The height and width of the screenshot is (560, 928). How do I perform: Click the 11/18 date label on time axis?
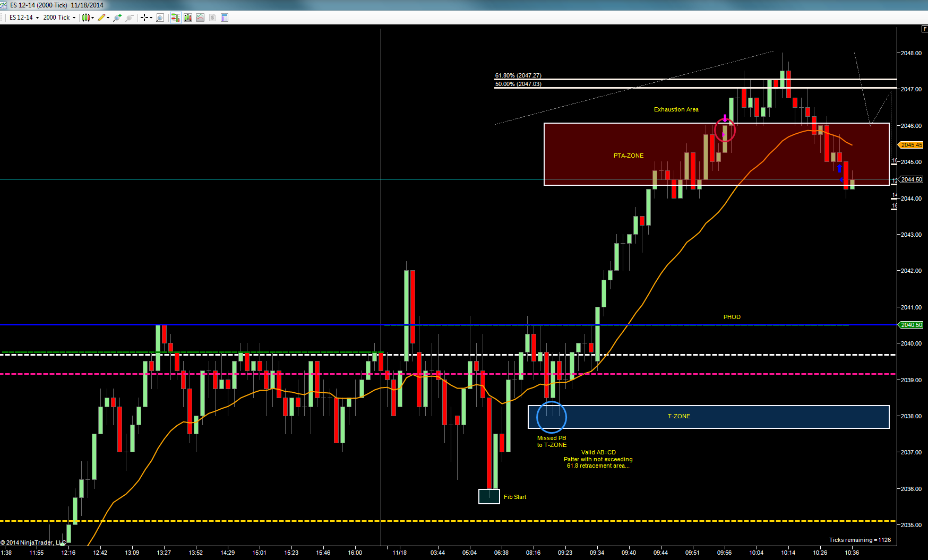pyautogui.click(x=400, y=553)
